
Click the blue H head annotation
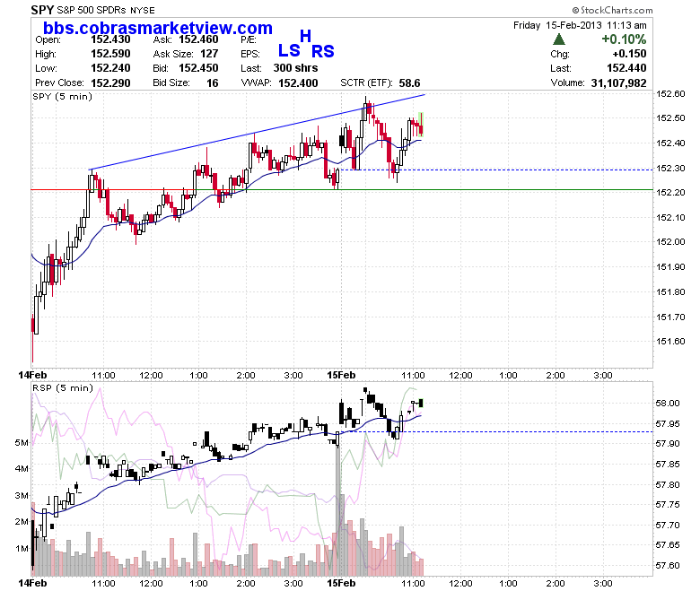click(x=305, y=36)
